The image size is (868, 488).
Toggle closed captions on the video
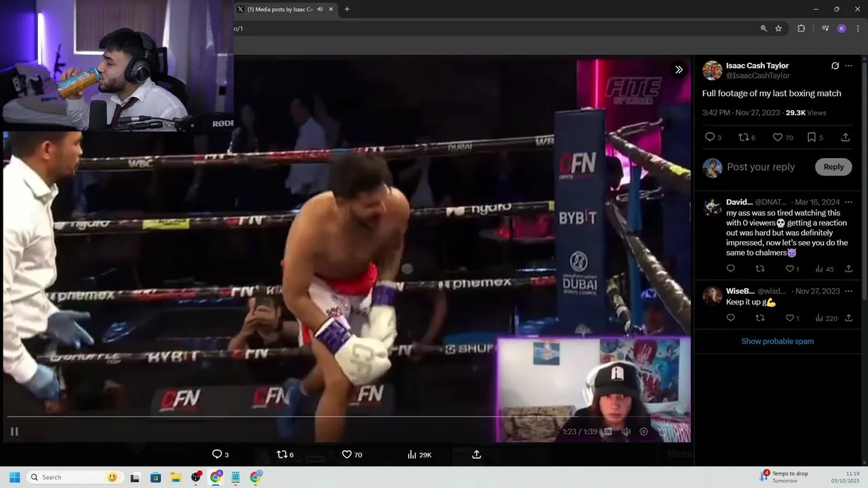(x=608, y=431)
